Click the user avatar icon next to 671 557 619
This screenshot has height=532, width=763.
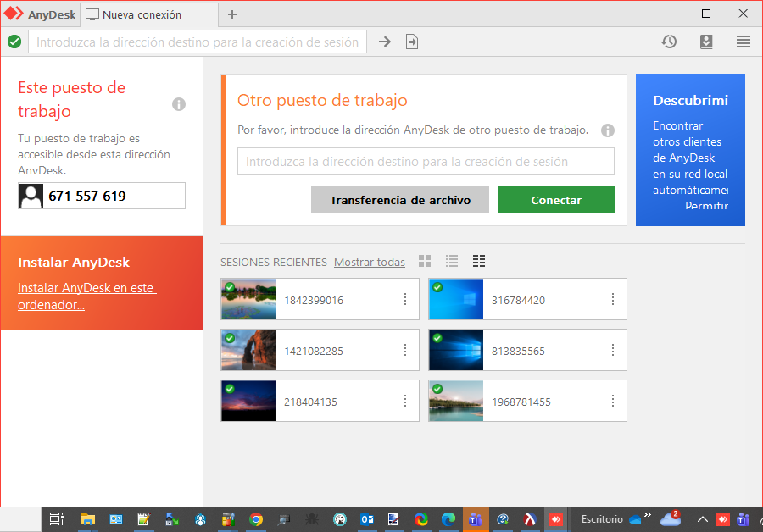coord(31,196)
